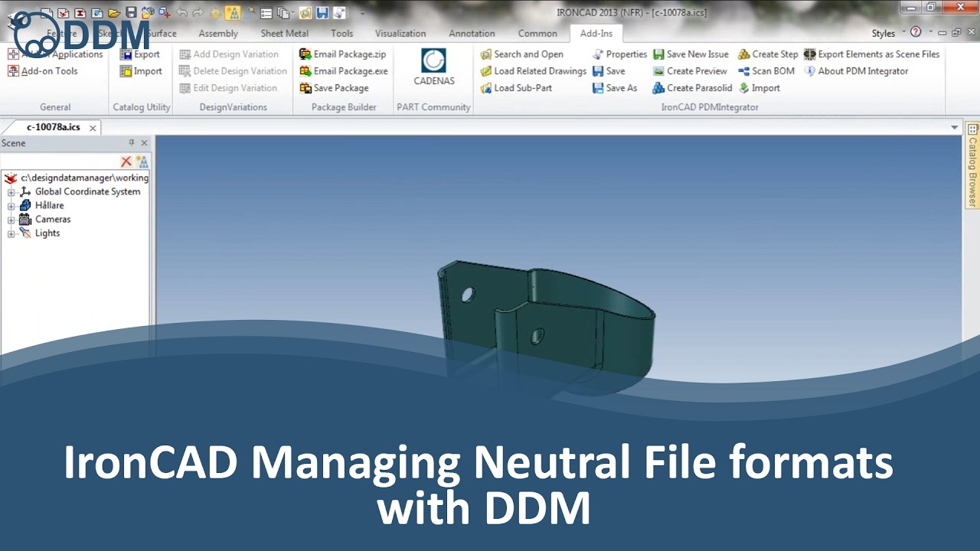The image size is (980, 551).
Task: Click Create Step
Action: point(768,54)
